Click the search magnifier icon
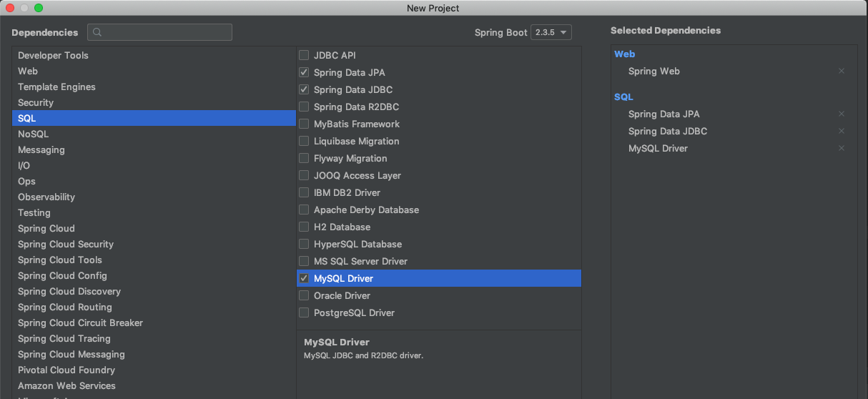Screen dimensions: 868x399 tap(98, 32)
